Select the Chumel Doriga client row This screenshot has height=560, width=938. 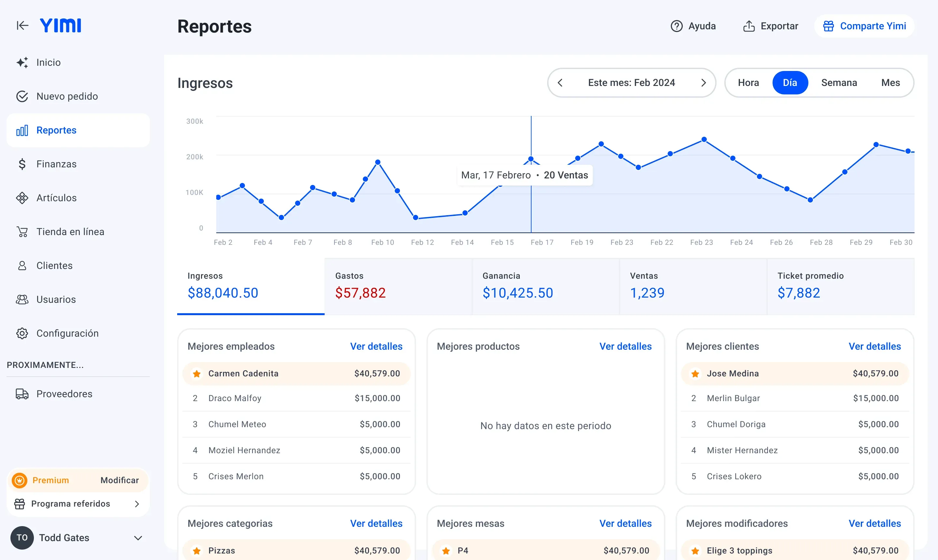pyautogui.click(x=795, y=424)
